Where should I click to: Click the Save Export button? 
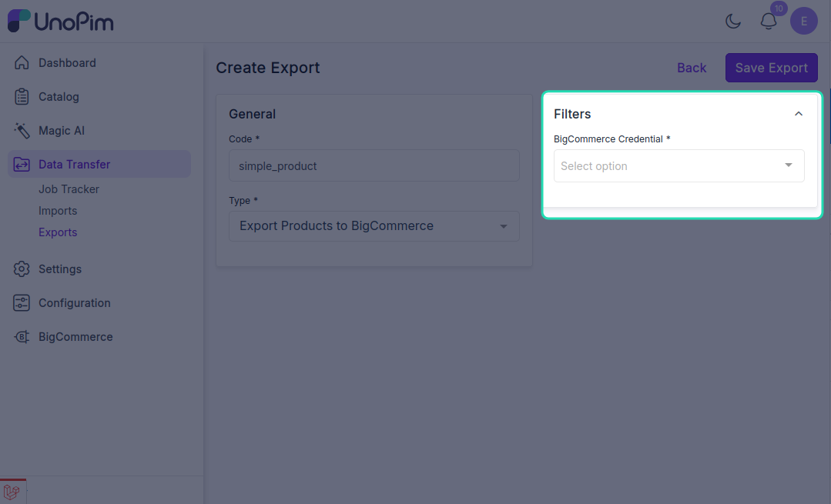771,68
